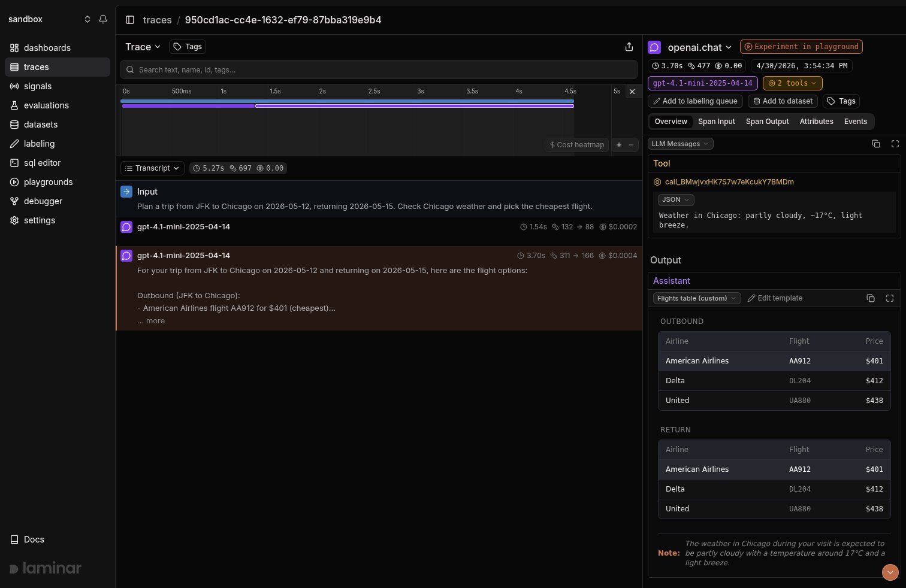906x588 pixels.
Task: Select the return United UA880 row
Action: [774, 509]
